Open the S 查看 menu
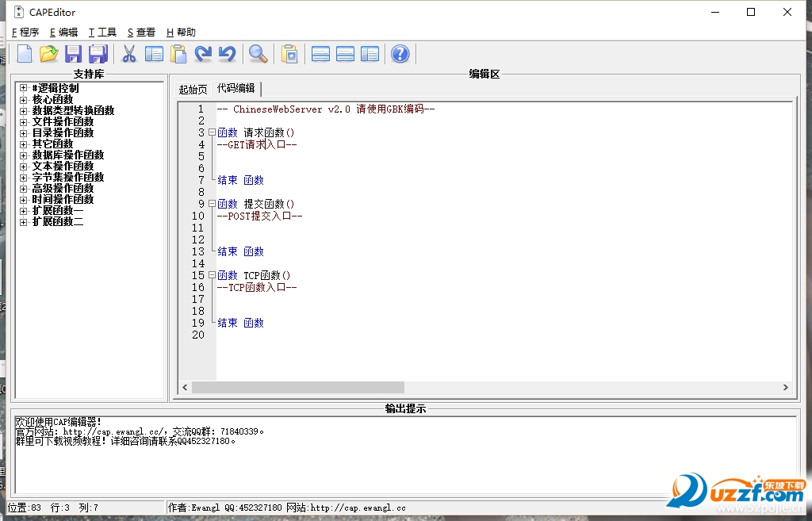The image size is (812, 521). click(x=141, y=32)
